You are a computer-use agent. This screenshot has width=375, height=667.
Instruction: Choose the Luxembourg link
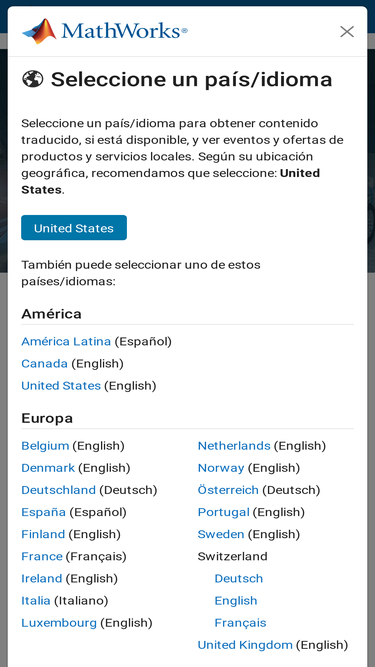pyautogui.click(x=59, y=623)
